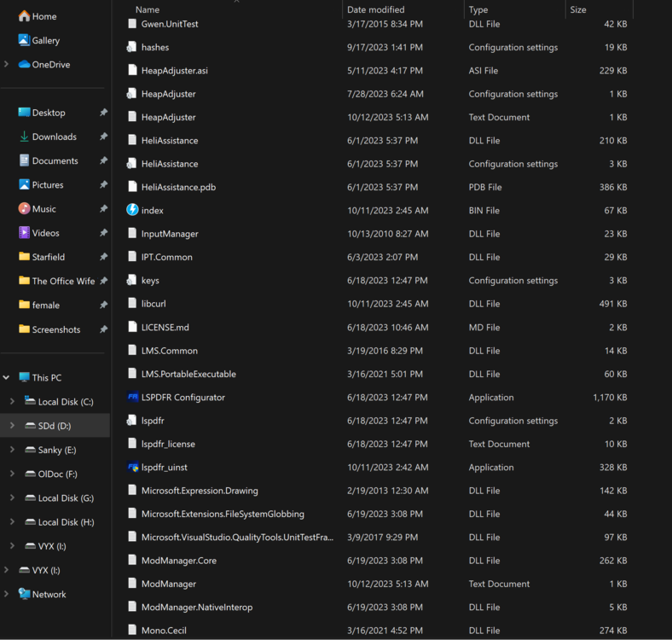672x640 pixels.
Task: Unpin Starfield using its pin icon
Action: pyautogui.click(x=103, y=257)
